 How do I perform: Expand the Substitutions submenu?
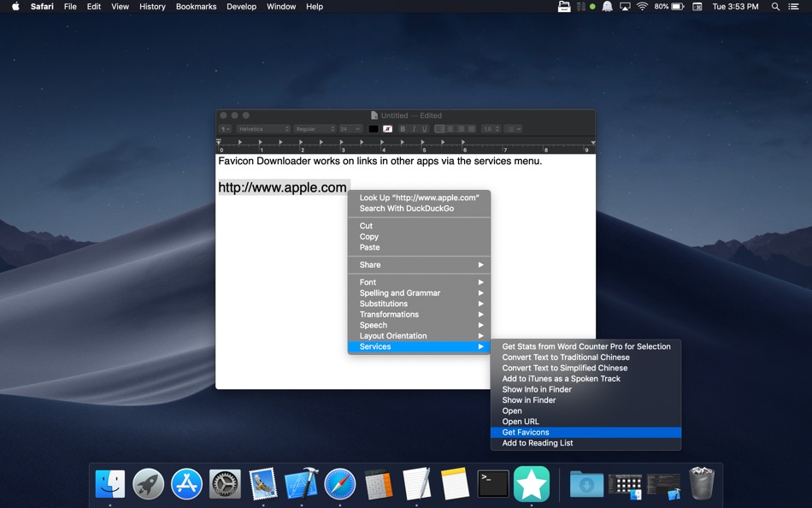[x=419, y=304]
